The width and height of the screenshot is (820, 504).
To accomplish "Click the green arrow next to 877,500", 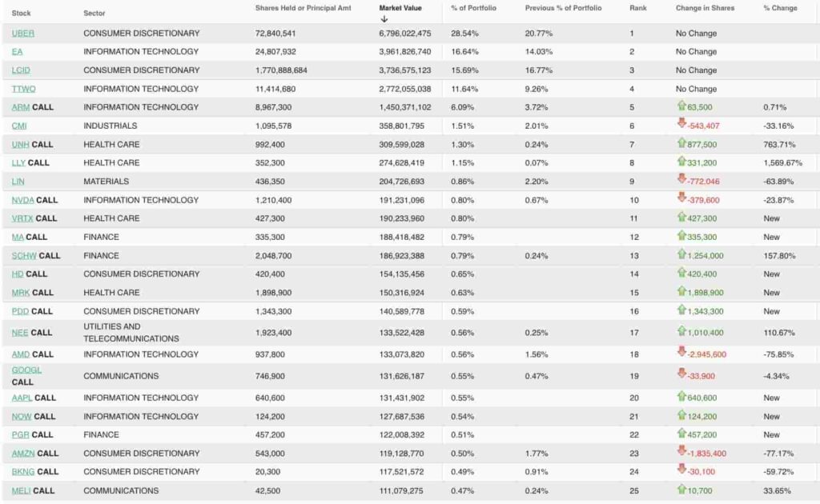I will click(681, 143).
